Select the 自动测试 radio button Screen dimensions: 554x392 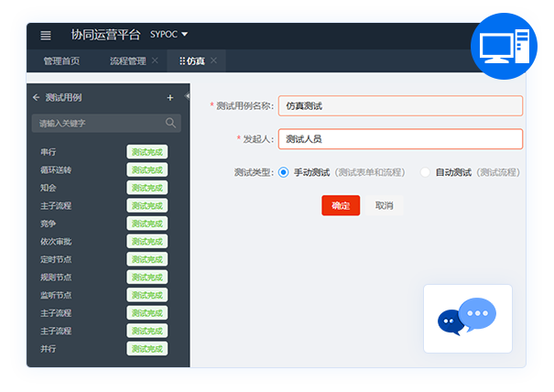pos(425,172)
